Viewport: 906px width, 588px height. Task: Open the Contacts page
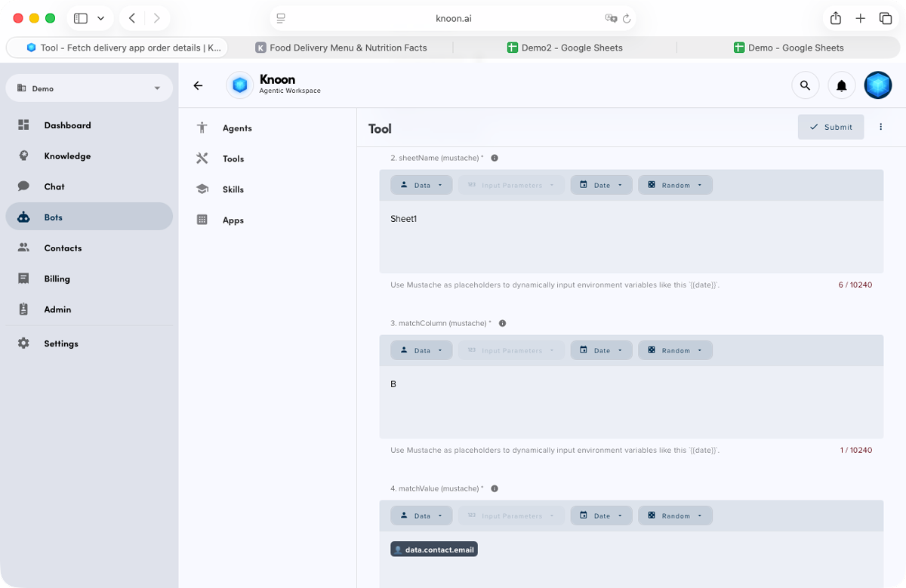tap(63, 248)
